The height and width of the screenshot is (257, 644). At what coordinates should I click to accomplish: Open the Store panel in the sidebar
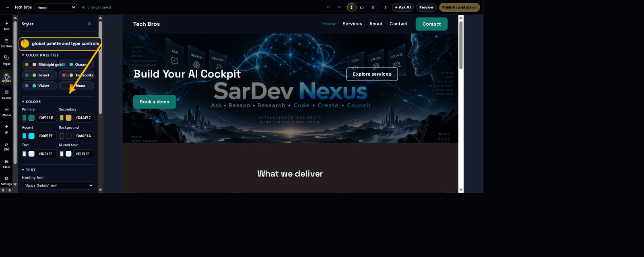click(6, 164)
